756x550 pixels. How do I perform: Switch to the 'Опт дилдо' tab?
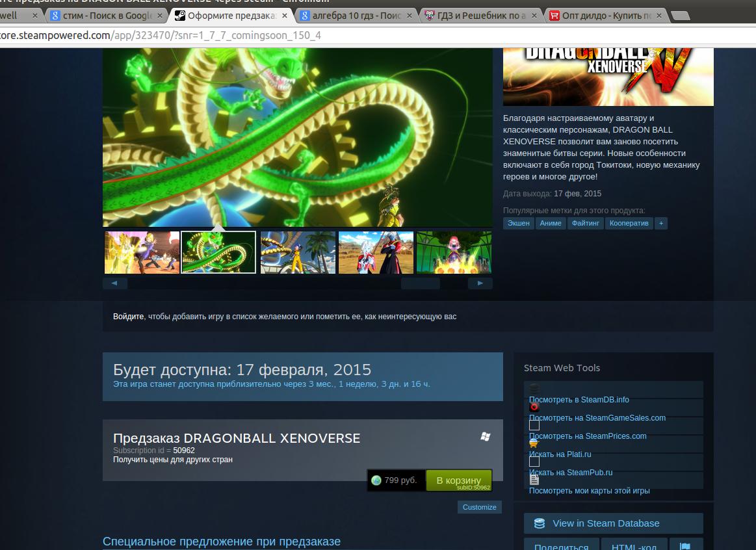click(606, 16)
